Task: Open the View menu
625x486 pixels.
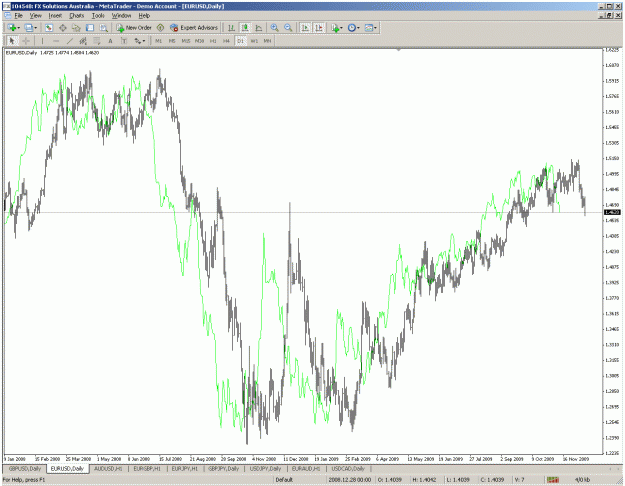Action: [x=35, y=16]
